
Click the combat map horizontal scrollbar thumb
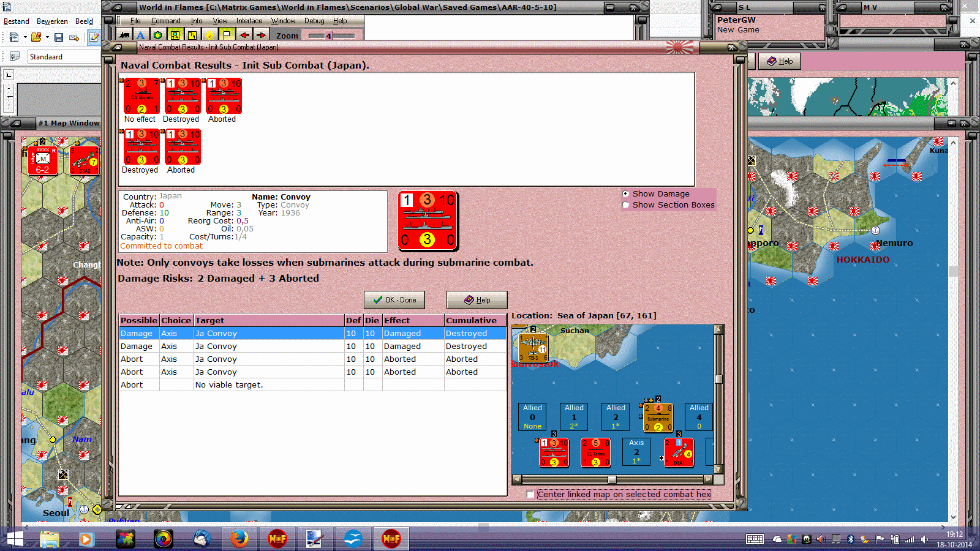[612, 479]
